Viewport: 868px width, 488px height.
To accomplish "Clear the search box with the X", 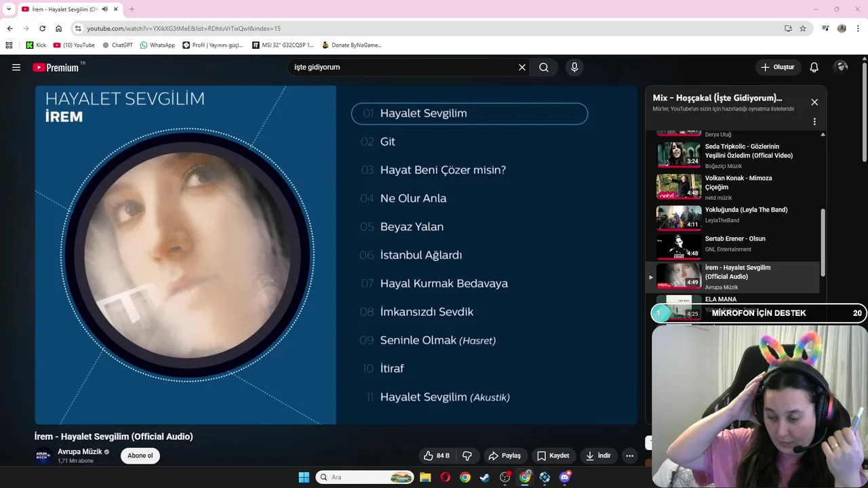I will 522,67.
